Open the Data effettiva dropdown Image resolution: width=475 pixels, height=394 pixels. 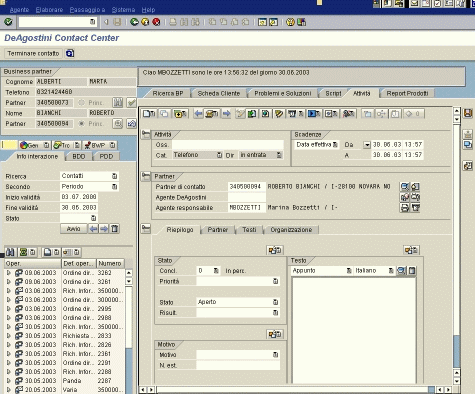click(335, 145)
